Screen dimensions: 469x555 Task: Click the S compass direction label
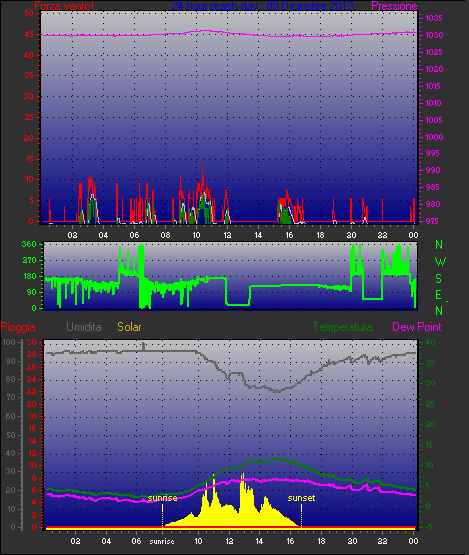[x=439, y=279]
